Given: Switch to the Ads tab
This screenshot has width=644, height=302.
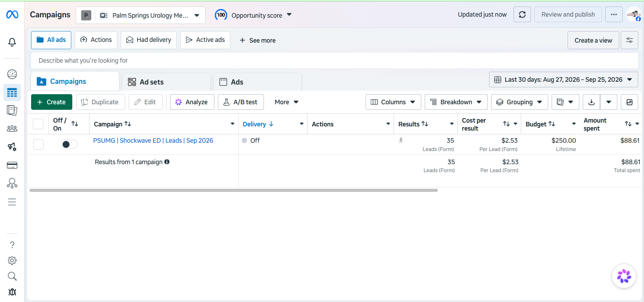Looking at the screenshot, I should click(257, 82).
